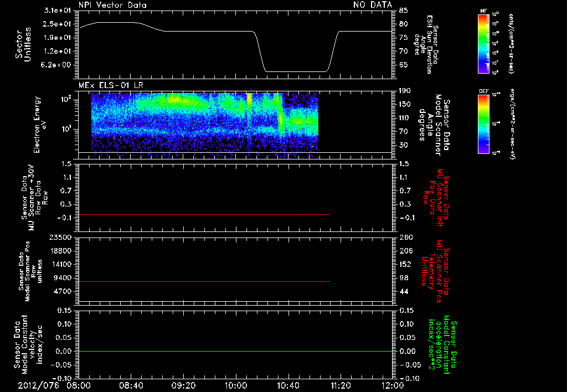This screenshot has width=567, height=392.
Task: Click the '110' scanner angle tick
Action: click(405, 118)
